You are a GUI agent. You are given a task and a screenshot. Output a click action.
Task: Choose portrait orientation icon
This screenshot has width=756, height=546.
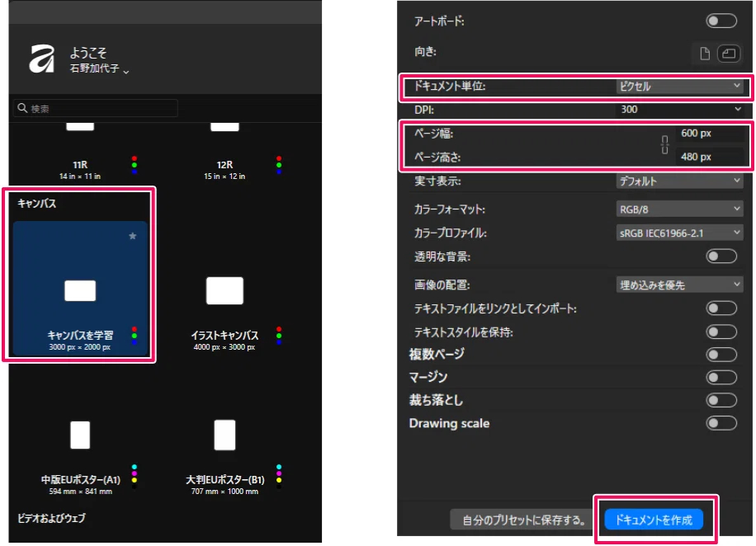pyautogui.click(x=704, y=53)
